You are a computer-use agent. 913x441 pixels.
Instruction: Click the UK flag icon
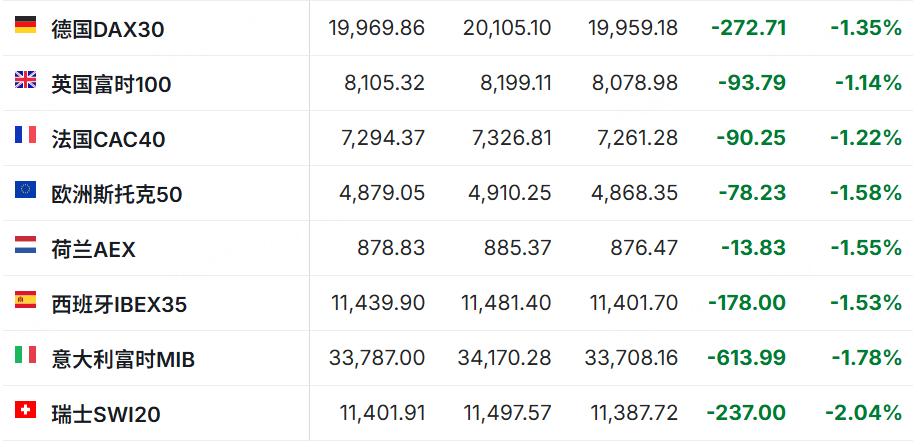26,79
